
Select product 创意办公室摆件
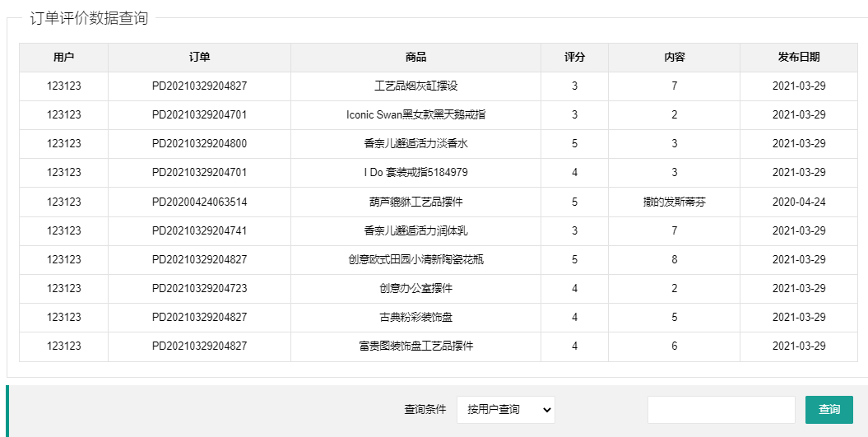(415, 288)
